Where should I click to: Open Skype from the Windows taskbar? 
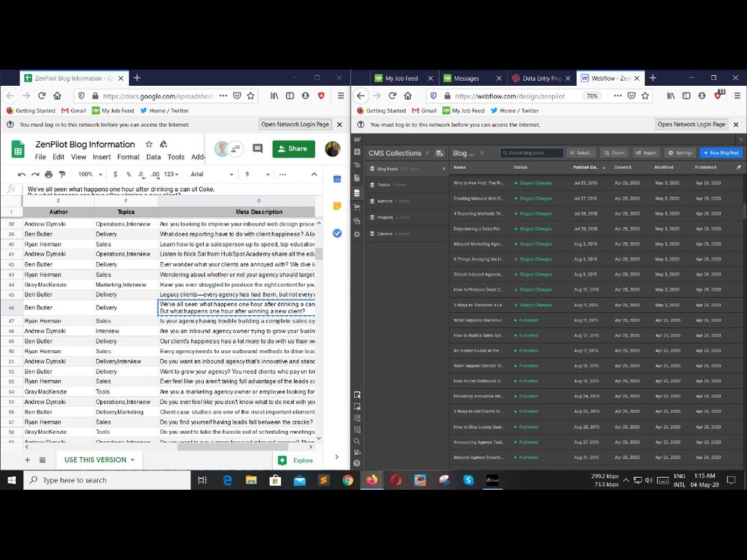click(x=468, y=480)
